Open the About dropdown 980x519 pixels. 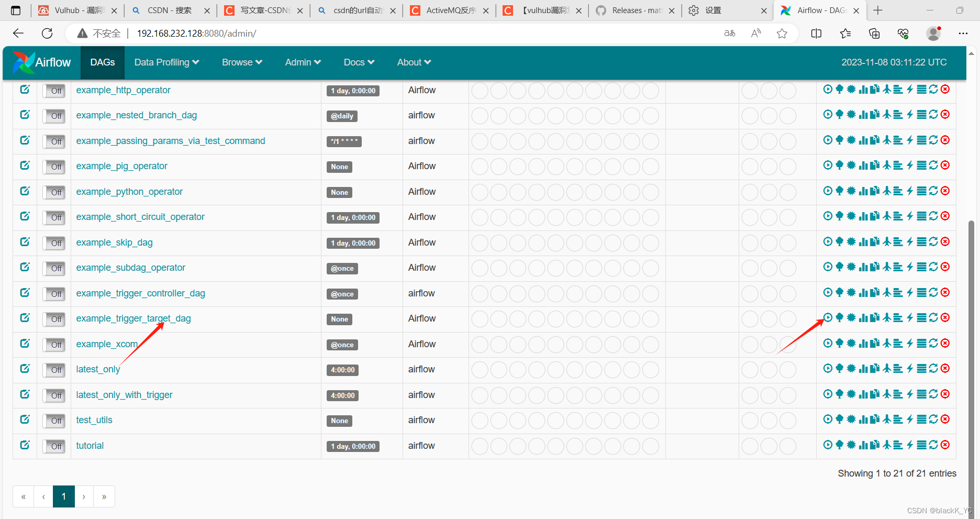click(414, 62)
